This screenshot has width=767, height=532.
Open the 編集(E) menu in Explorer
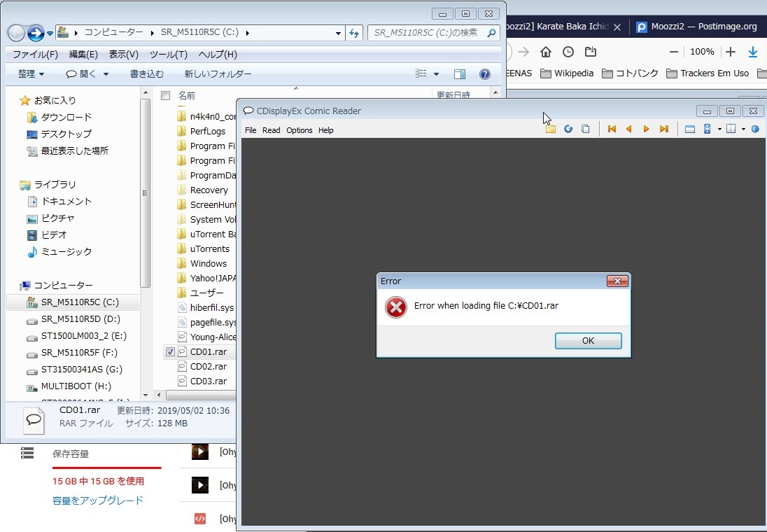tap(84, 55)
